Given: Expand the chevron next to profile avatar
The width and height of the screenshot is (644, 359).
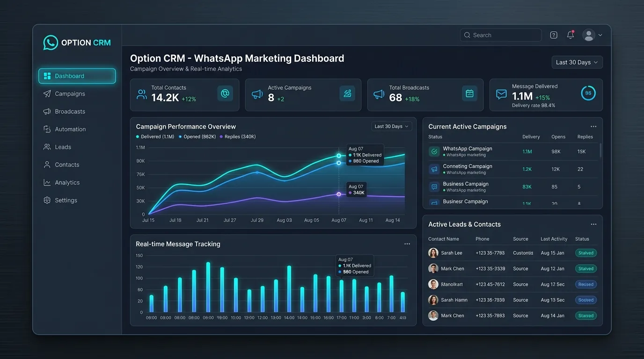Looking at the screenshot, I should point(600,35).
